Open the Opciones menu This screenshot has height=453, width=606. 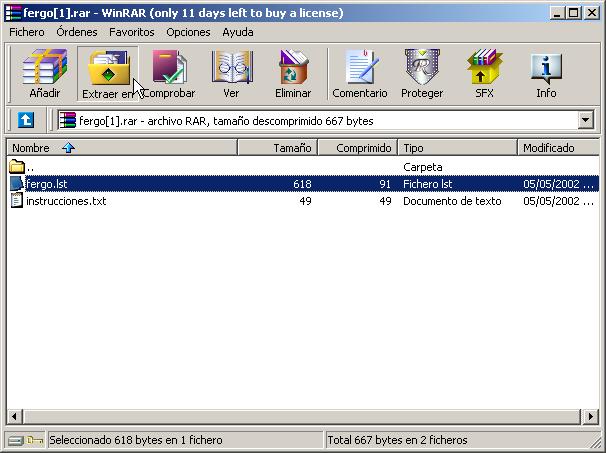188,32
